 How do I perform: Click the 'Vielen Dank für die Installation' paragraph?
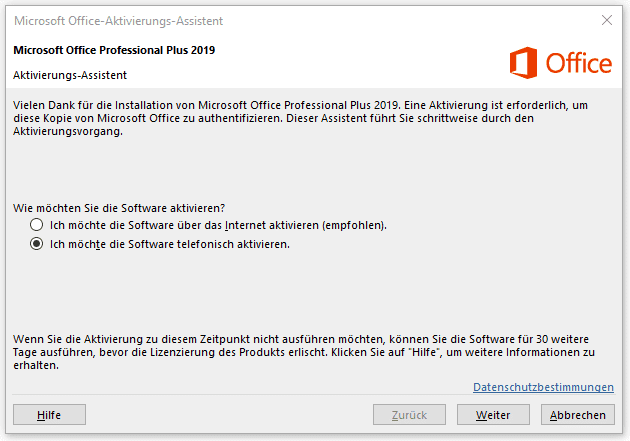tap(301, 118)
